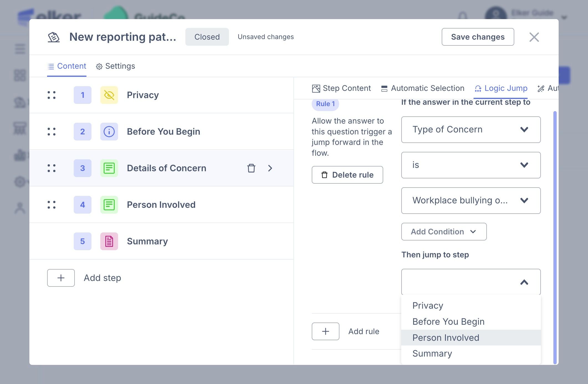The image size is (588, 384).
Task: Click Summary step pink document icon
Action: point(109,241)
